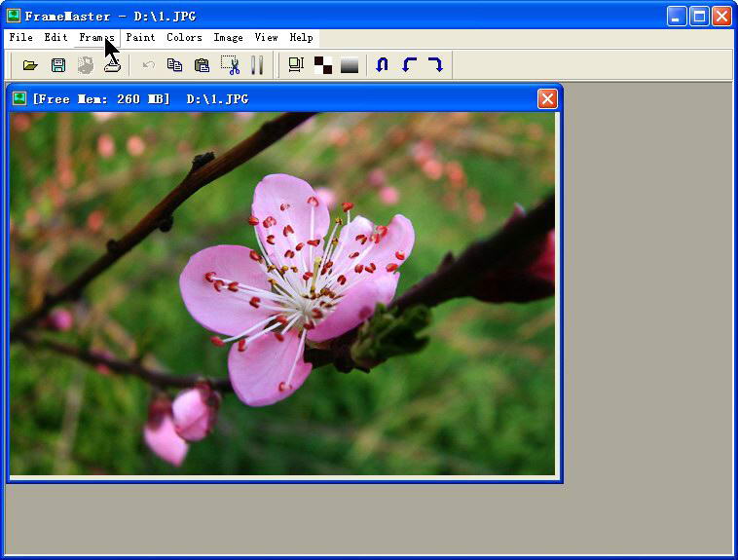Click the Copy icon in toolbar
Screen dimensions: 738x560
[174, 65]
